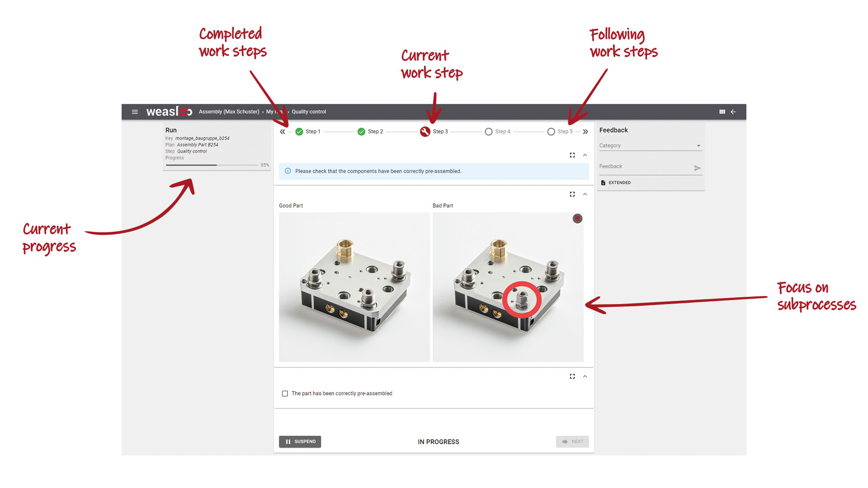Navigate to 'Quality control' breadcrumb entry
The height and width of the screenshot is (488, 868).
click(x=309, y=112)
